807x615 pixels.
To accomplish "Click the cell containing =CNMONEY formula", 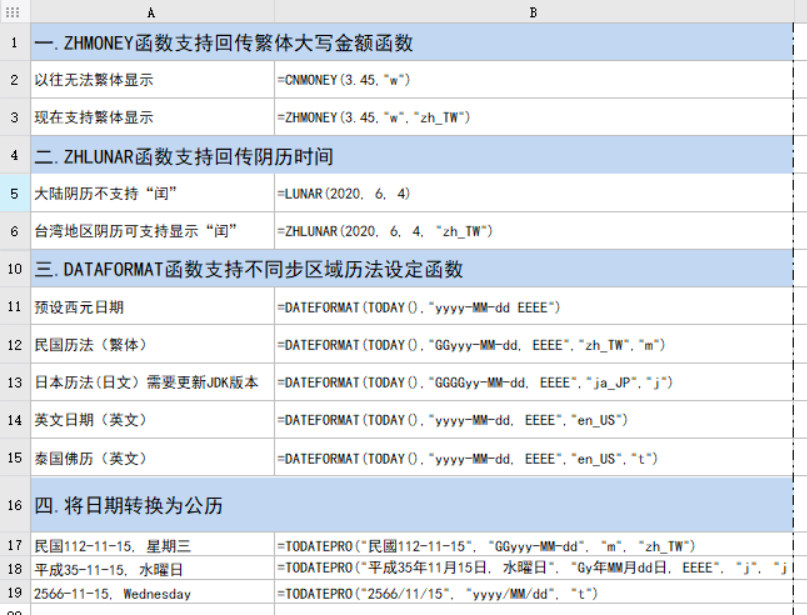I will click(400, 80).
